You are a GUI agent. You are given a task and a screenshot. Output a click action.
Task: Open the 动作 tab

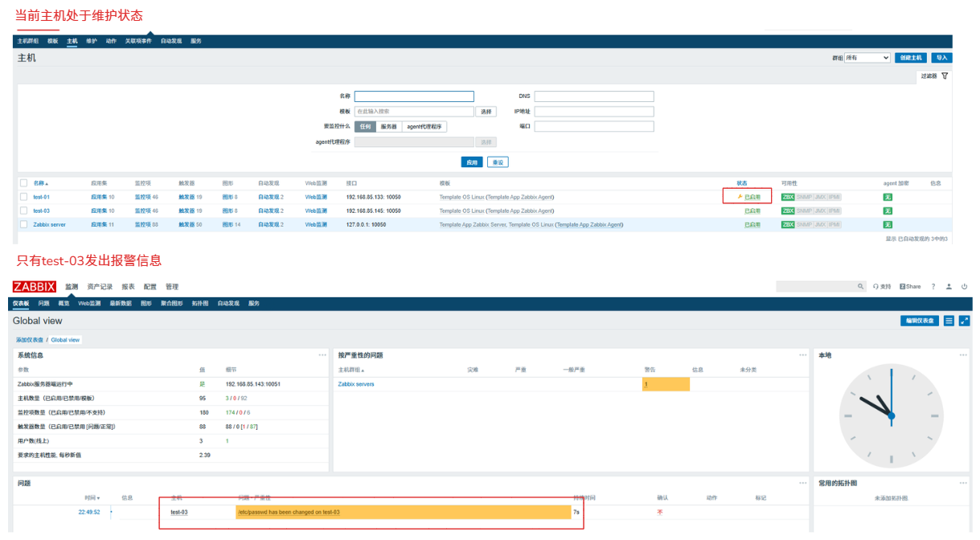[x=111, y=41]
